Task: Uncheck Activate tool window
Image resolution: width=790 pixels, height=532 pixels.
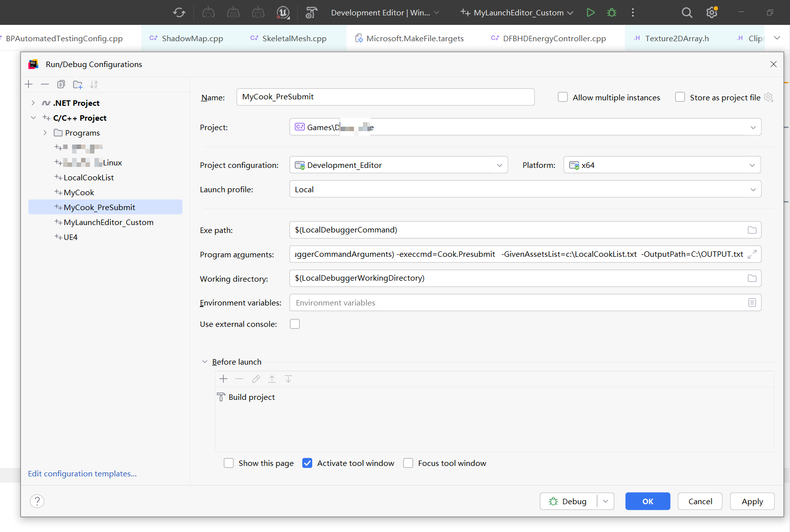Action: 307,463
